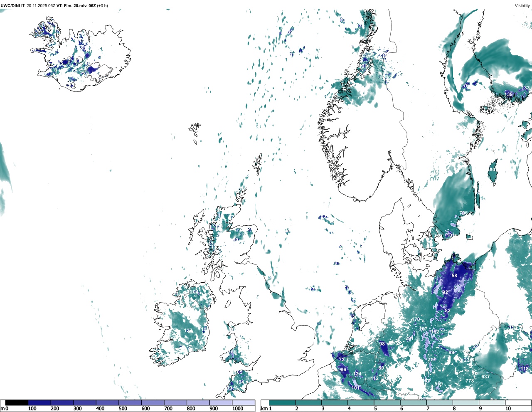
Task: Click the '200' label on the metre legend
Action: (55, 409)
